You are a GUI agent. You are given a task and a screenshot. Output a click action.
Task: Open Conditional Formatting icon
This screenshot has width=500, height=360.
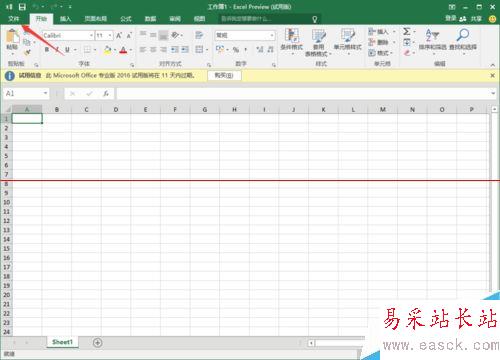click(291, 36)
